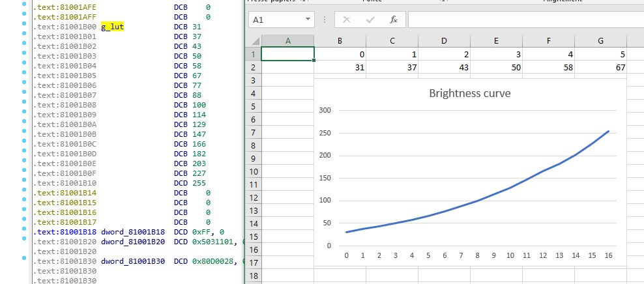Click cell D2 containing 43
This screenshot has width=644, height=284.
444,67
